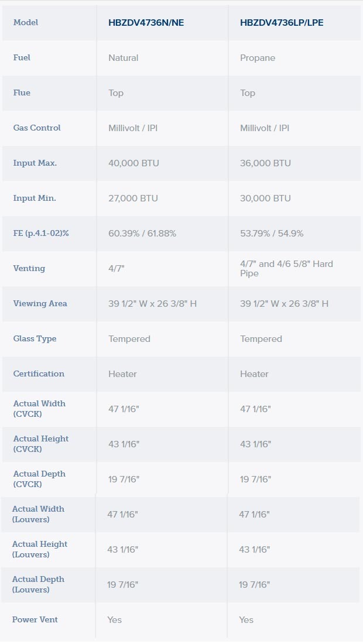
Task: Click the 36,000 BTU input max value
Action: click(x=265, y=163)
